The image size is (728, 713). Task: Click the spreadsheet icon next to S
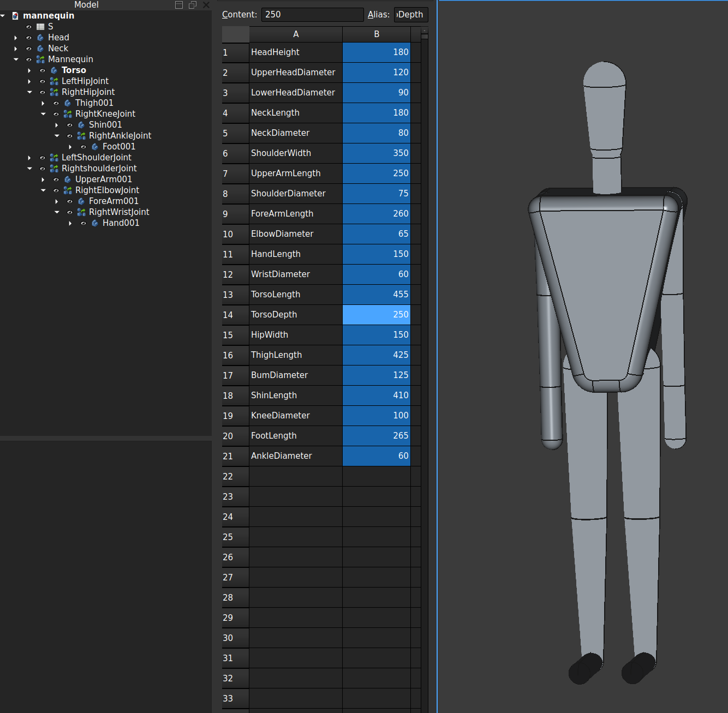coord(40,27)
